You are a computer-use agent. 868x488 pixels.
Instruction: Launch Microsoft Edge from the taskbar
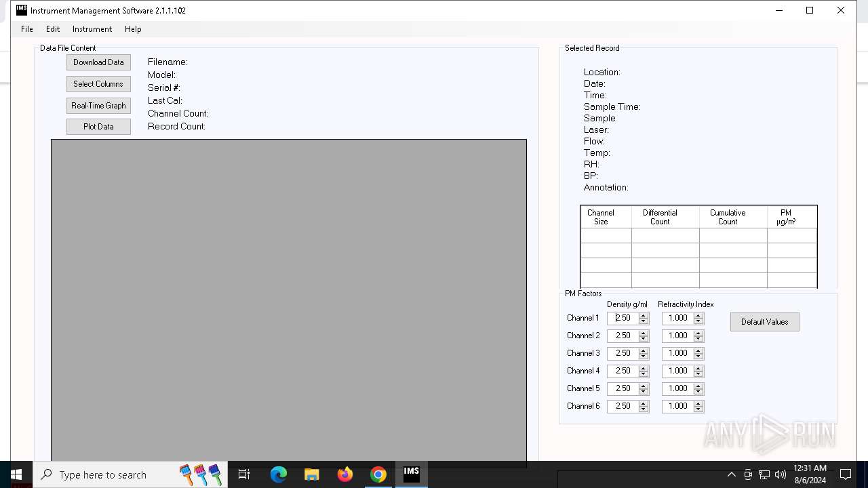point(279,474)
